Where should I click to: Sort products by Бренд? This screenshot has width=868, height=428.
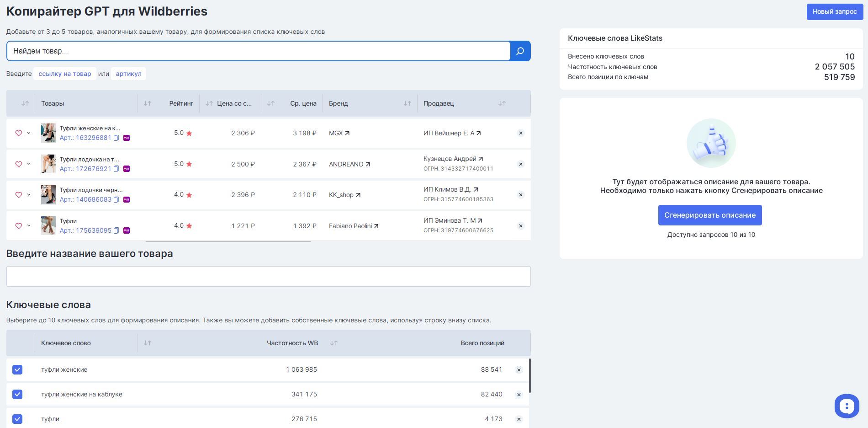click(x=408, y=103)
